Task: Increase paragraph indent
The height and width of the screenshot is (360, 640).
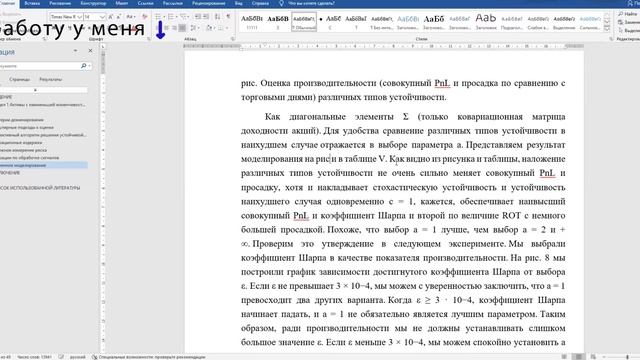Action: [207, 17]
